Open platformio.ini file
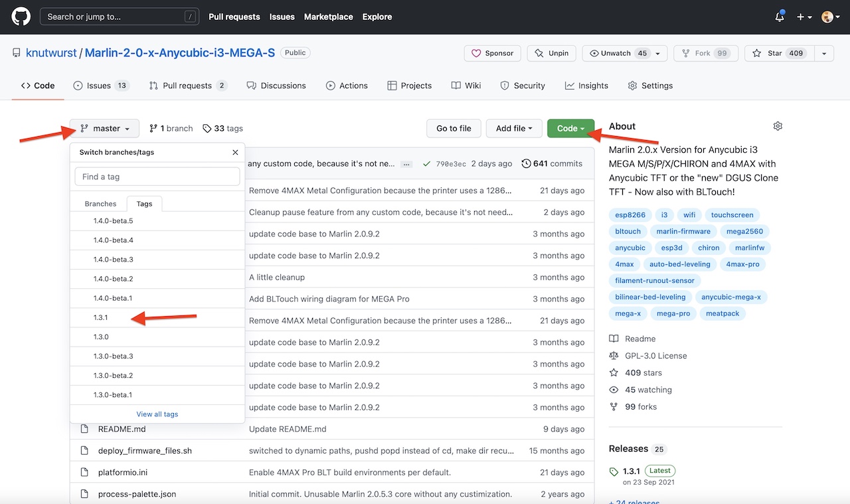Screen dimensions: 850x504 123,472
